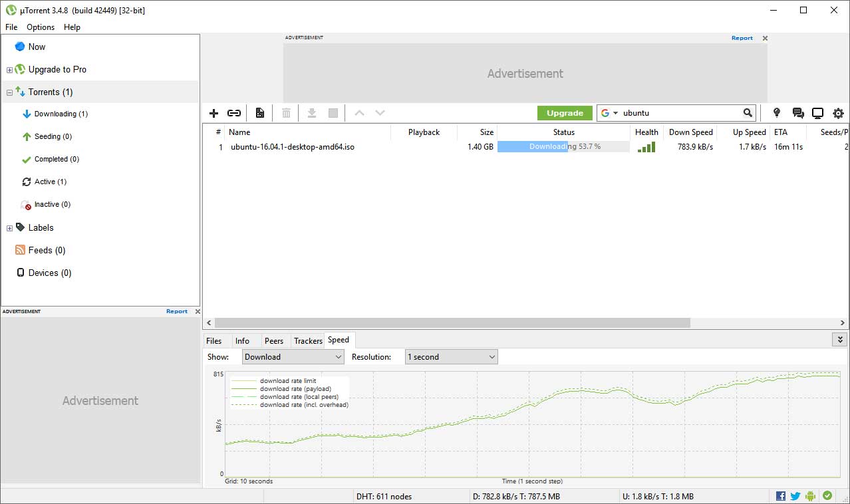This screenshot has width=850, height=504.
Task: Sort by the Health column header
Action: (646, 132)
